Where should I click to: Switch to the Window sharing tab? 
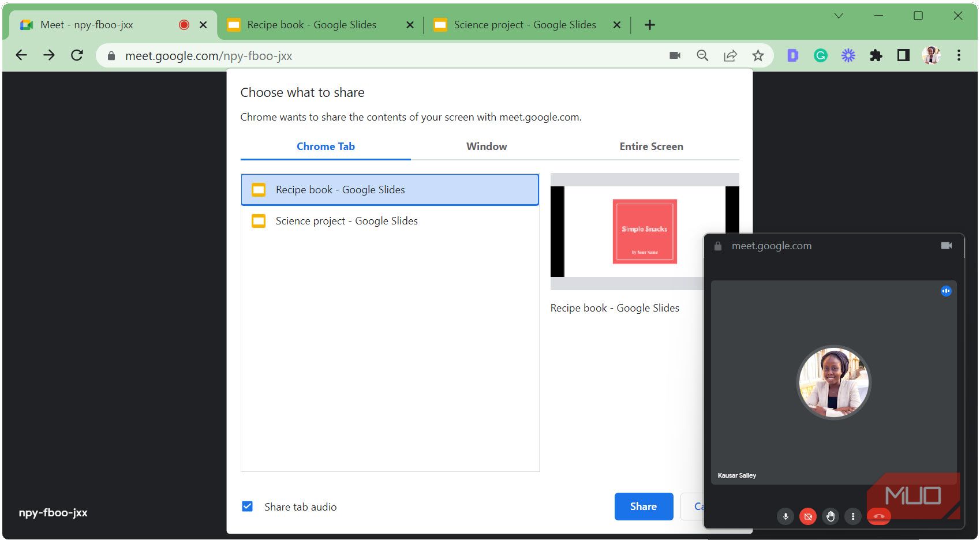point(486,147)
